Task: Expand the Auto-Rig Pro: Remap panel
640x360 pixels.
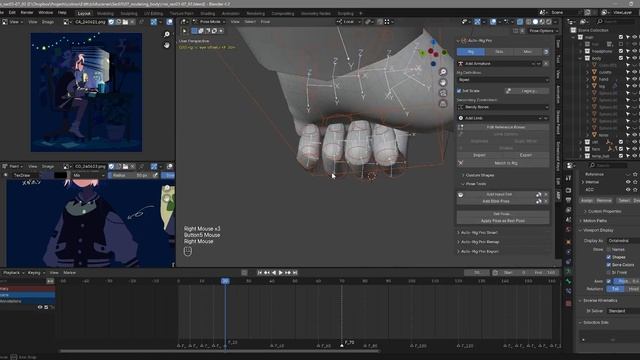Action: click(x=480, y=242)
